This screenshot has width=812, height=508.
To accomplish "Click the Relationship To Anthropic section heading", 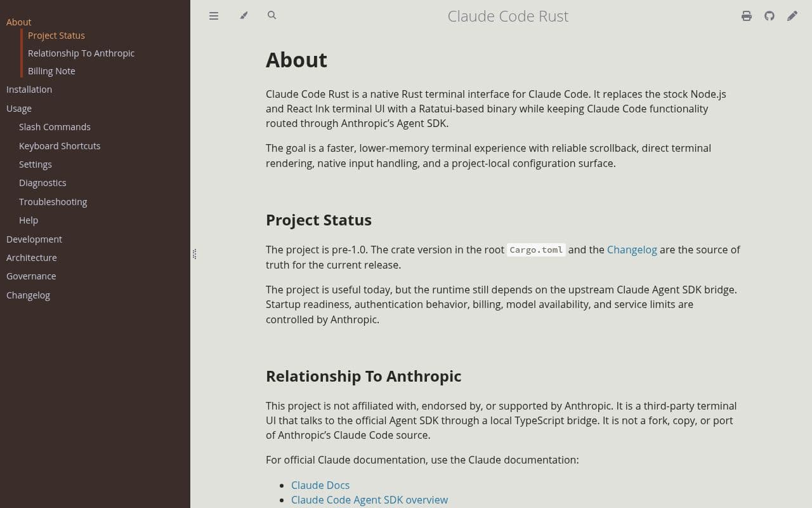I will click(363, 376).
